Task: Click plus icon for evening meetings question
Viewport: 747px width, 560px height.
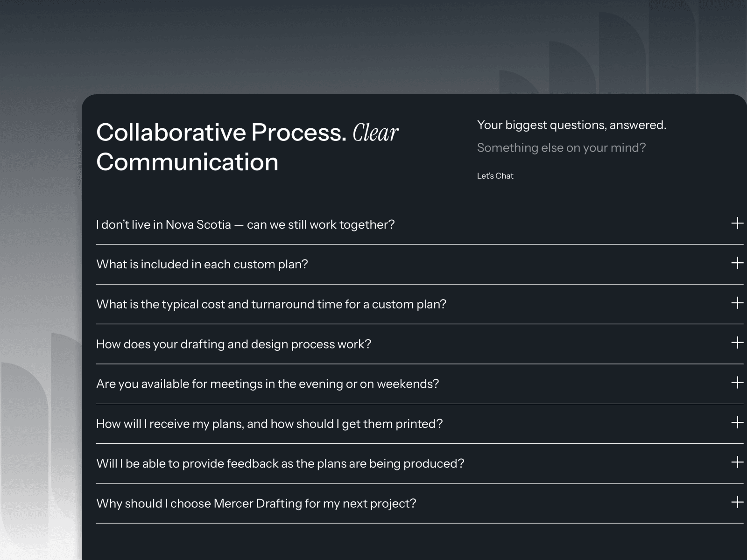Action: (737, 383)
